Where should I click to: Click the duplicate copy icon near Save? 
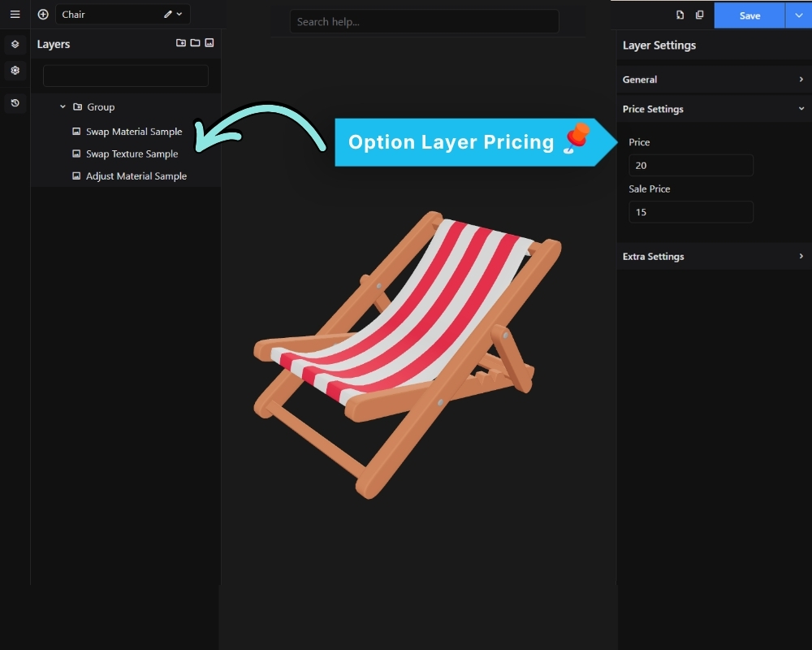click(x=700, y=15)
